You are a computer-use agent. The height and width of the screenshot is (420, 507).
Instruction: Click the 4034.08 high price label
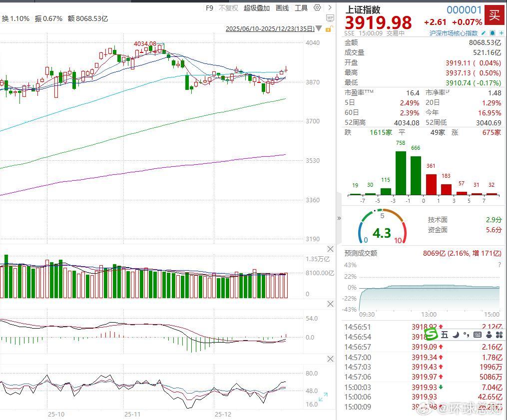[x=145, y=43]
